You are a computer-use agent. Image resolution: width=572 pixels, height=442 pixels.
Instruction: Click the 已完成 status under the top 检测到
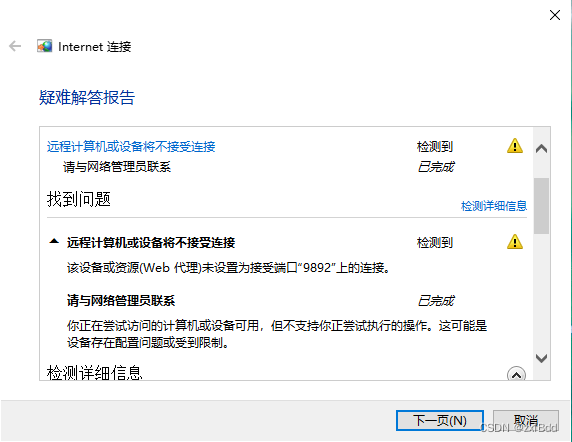pos(436,167)
